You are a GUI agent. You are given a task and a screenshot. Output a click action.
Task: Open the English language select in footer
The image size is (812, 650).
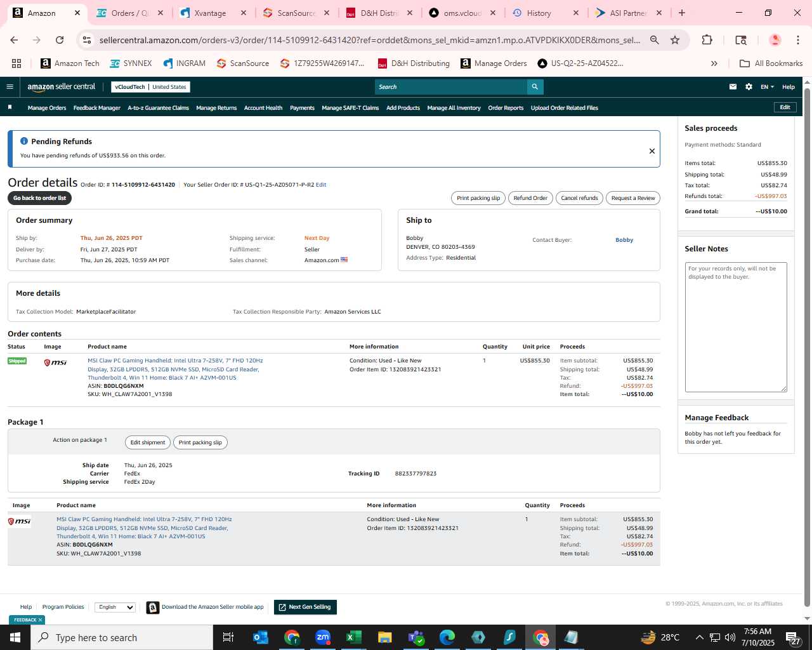click(x=115, y=607)
